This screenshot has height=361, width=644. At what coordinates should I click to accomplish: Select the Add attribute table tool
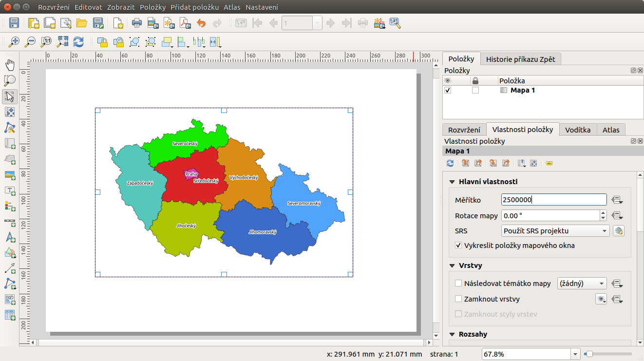coord(10,315)
